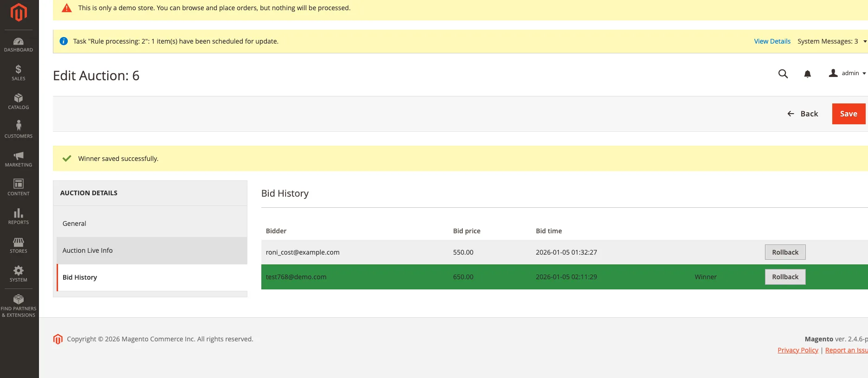Rollback the test768@demo.com winning bid

(x=785, y=277)
